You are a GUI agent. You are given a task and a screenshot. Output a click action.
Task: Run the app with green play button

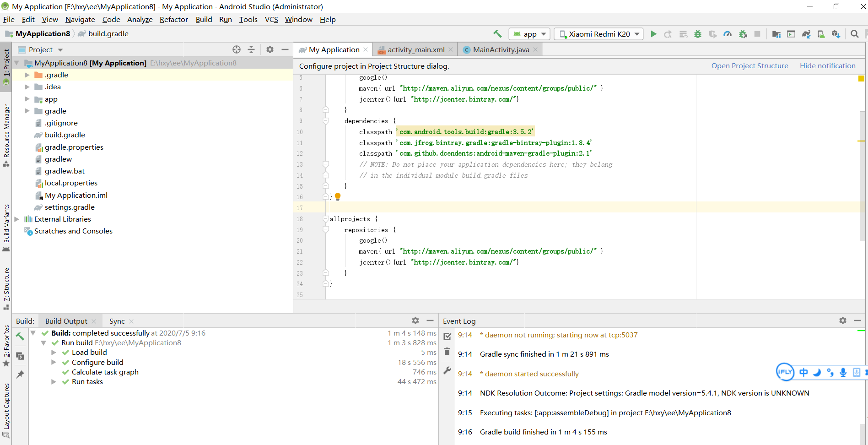653,34
